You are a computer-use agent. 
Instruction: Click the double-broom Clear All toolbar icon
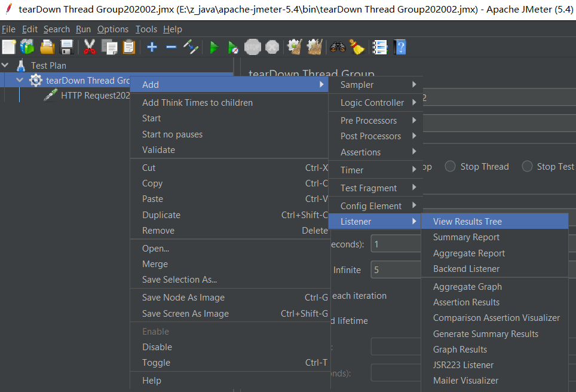[x=314, y=47]
